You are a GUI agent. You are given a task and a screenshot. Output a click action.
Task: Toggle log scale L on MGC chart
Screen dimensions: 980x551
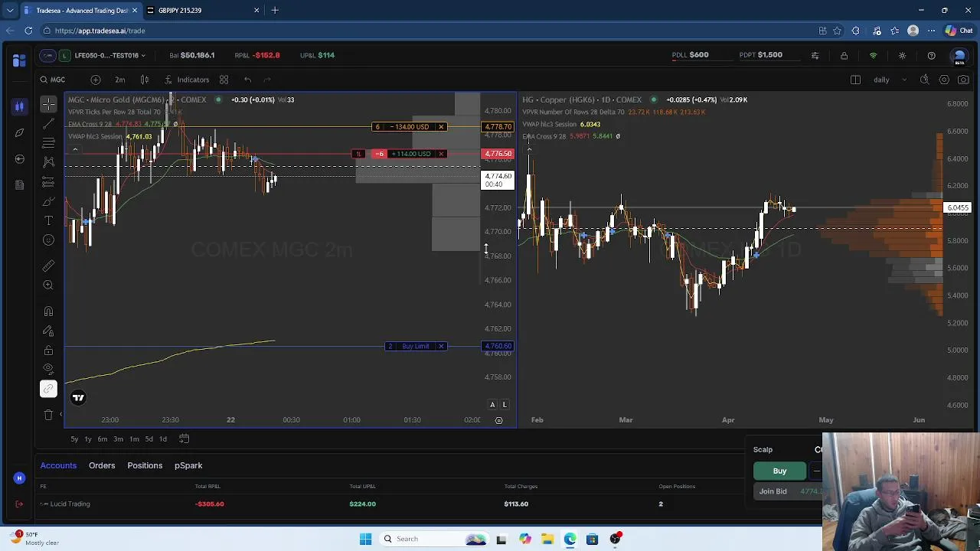coord(505,405)
